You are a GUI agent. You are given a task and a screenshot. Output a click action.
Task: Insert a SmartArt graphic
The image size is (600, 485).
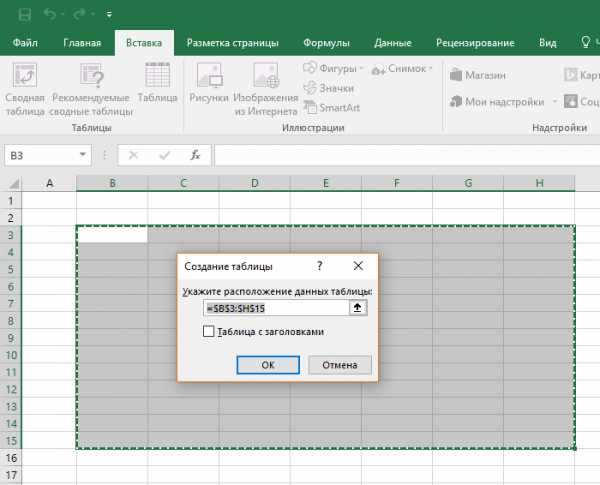[332, 108]
